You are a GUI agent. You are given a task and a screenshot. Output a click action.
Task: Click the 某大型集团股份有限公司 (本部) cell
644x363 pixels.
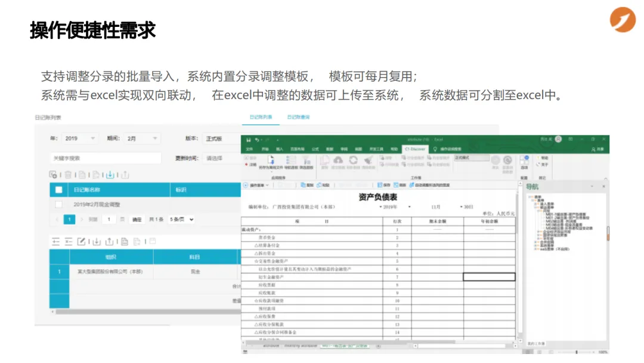110,272
